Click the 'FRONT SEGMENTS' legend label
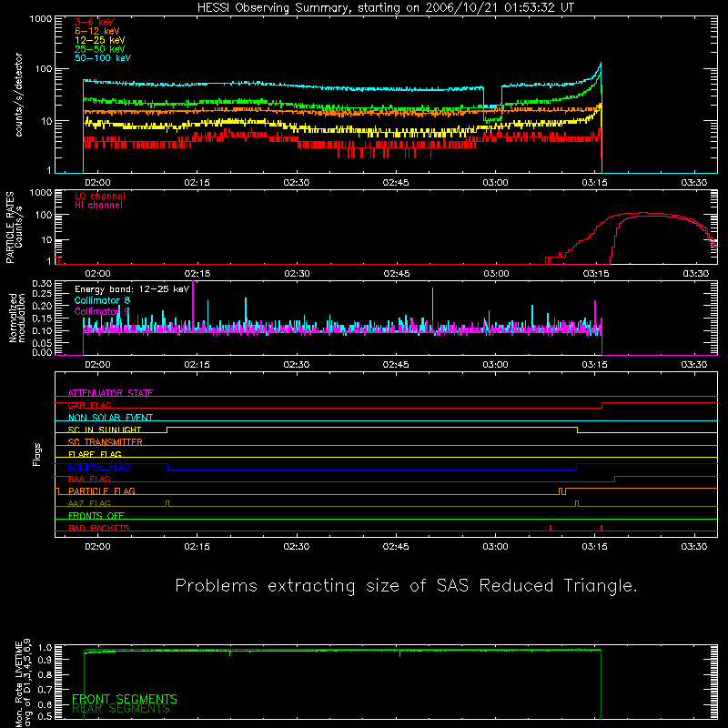Screen dimensions: 728x728 [125, 699]
